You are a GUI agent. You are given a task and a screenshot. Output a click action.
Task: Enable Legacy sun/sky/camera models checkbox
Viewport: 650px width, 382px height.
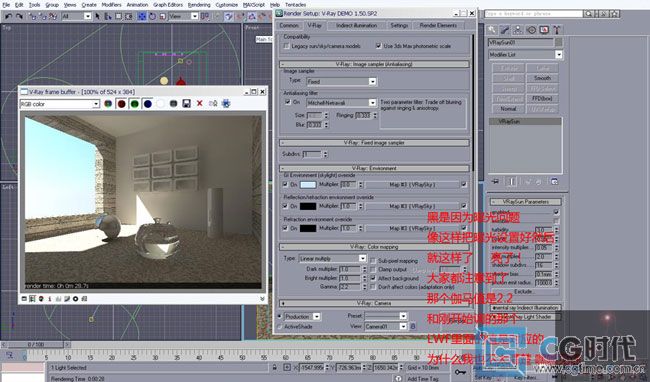(x=286, y=46)
